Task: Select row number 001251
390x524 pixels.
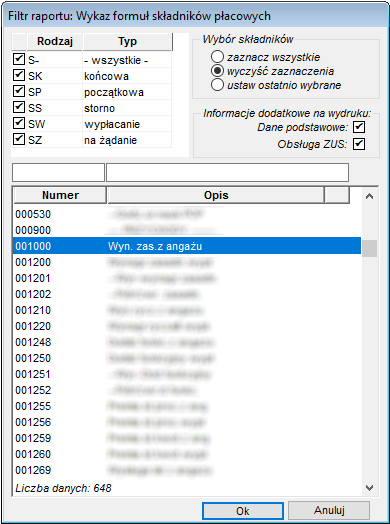Action: (x=187, y=375)
